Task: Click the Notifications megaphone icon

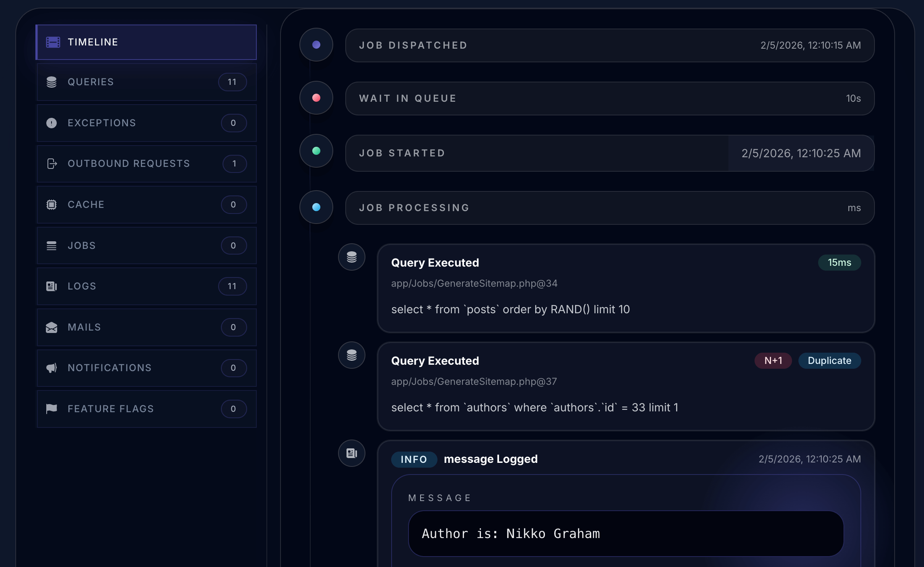Action: point(52,368)
